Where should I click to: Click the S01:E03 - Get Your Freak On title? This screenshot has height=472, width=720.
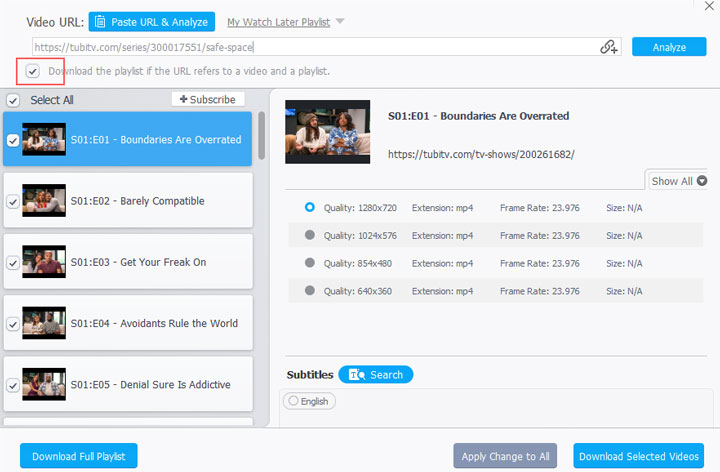tap(138, 262)
